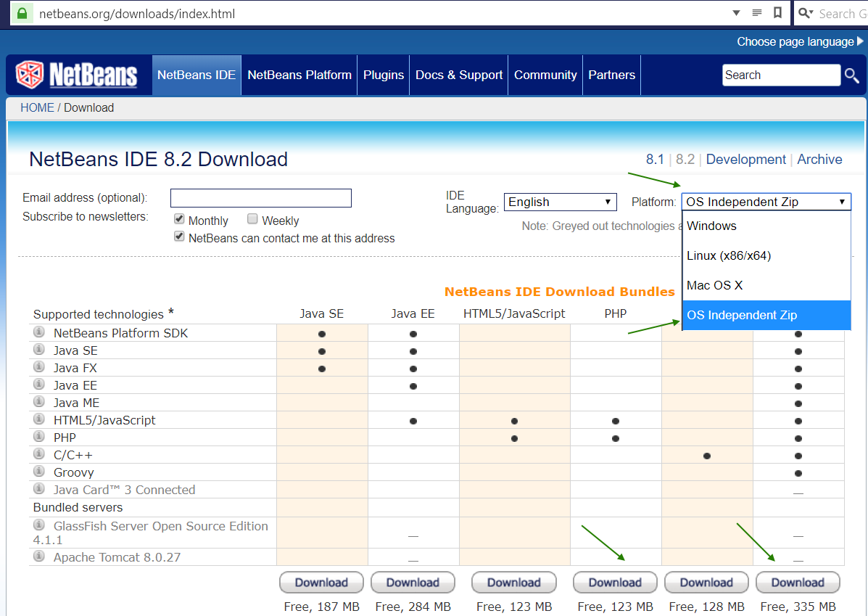Click the 8.2 version text
The image size is (868, 616).
685,160
